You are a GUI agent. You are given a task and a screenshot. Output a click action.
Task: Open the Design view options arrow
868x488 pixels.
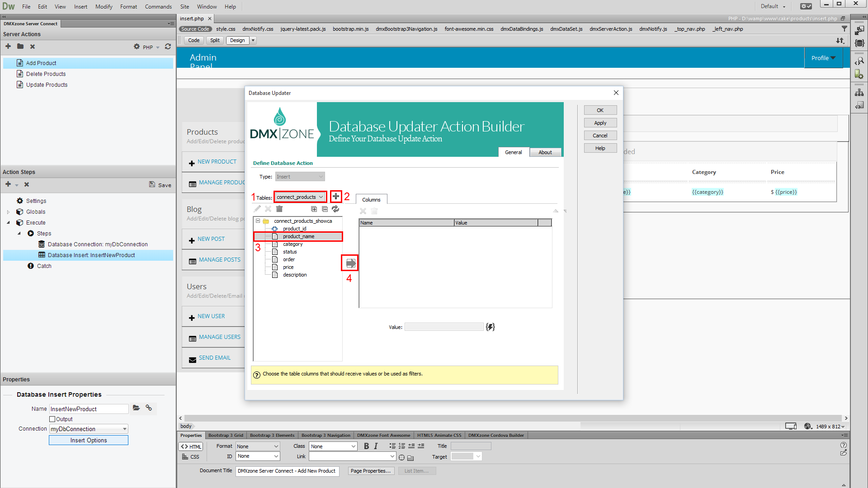pyautogui.click(x=253, y=41)
